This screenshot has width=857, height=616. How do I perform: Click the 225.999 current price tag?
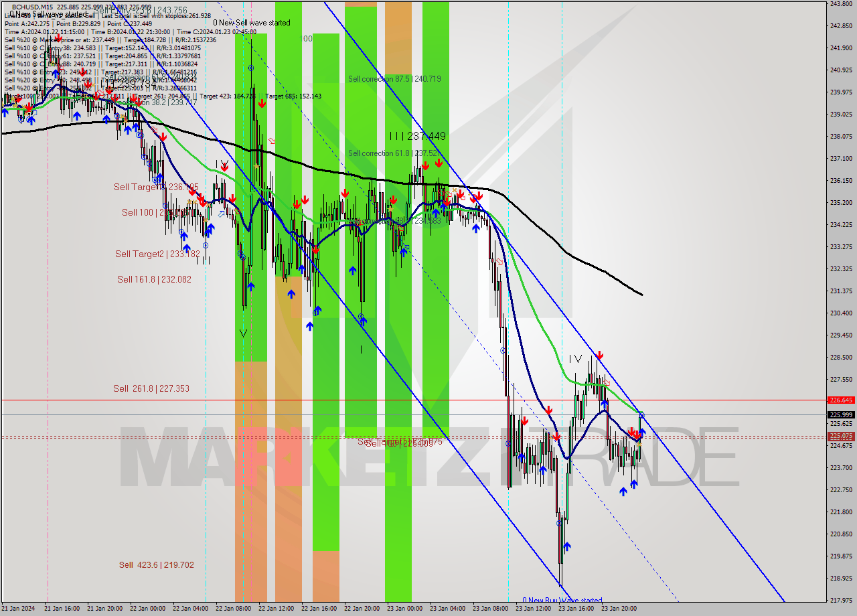point(841,414)
